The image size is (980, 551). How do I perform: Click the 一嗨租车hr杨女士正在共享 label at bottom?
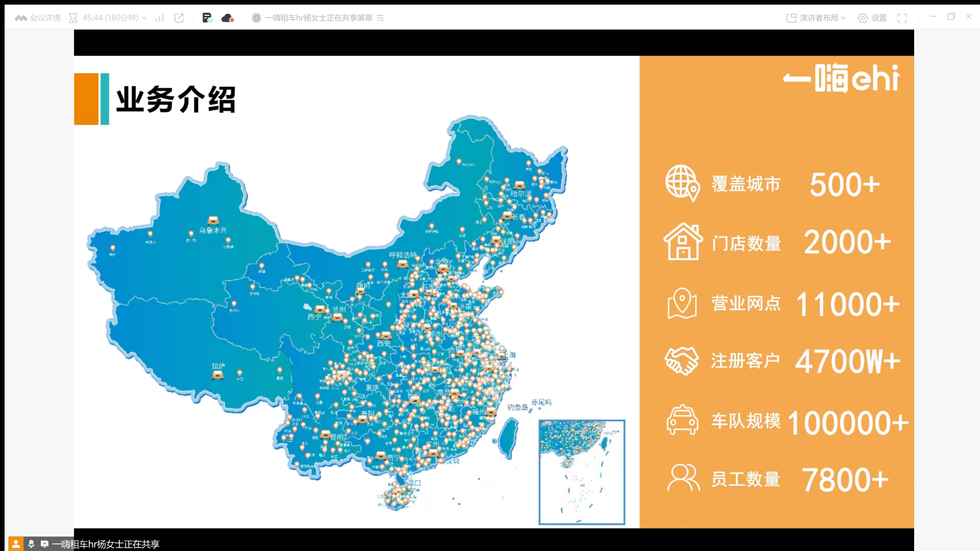coord(106,544)
